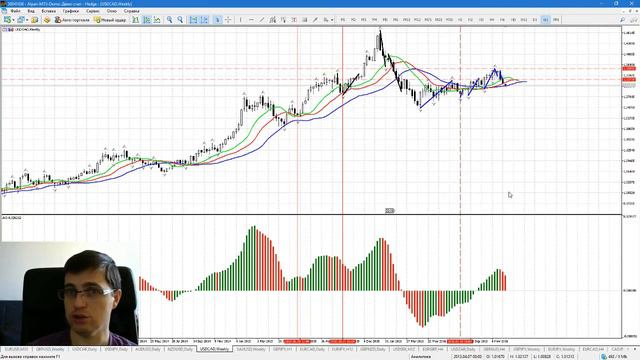Open the chat icon at toolbar right
The image size is (640, 360).
(634, 20)
